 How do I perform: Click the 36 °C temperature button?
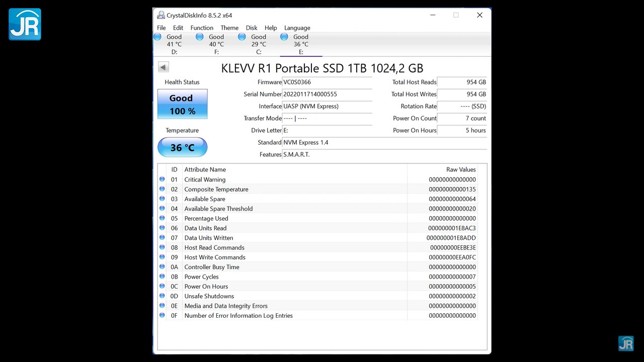tap(182, 147)
